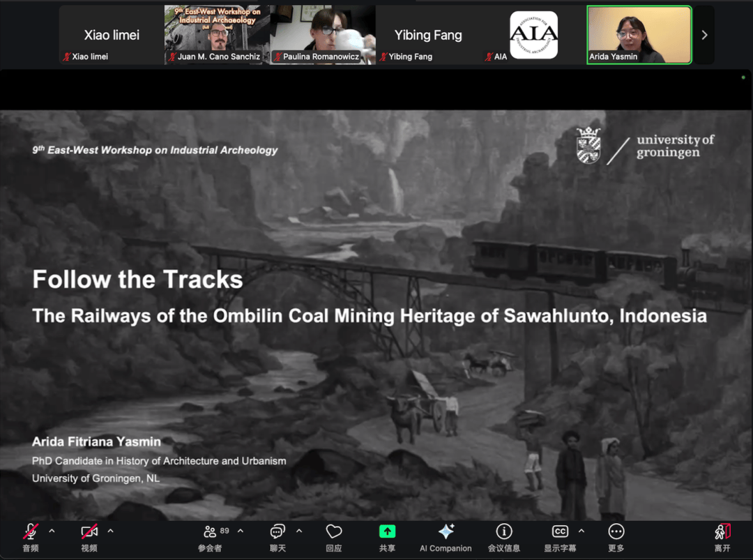Expand audio options arrow beside 音频
Viewport: 753px width, 560px height.
coord(52,531)
